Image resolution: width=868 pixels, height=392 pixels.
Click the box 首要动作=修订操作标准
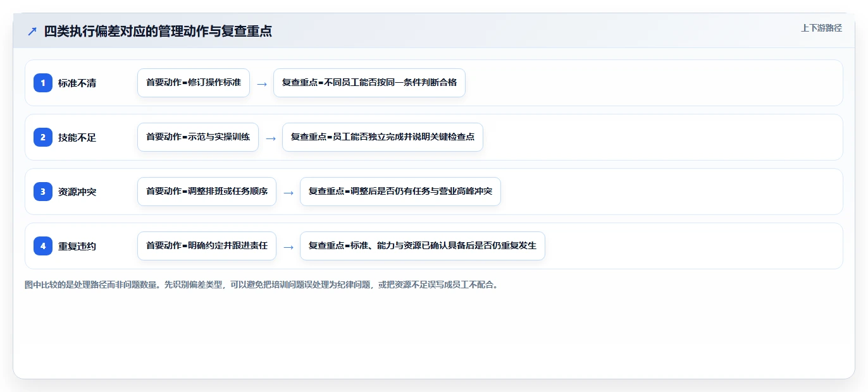pyautogui.click(x=194, y=83)
